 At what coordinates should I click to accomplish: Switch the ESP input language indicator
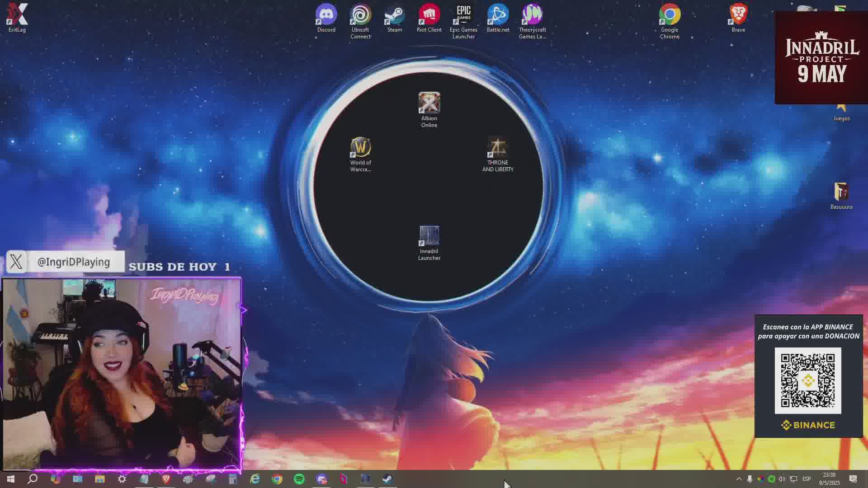tap(807, 479)
